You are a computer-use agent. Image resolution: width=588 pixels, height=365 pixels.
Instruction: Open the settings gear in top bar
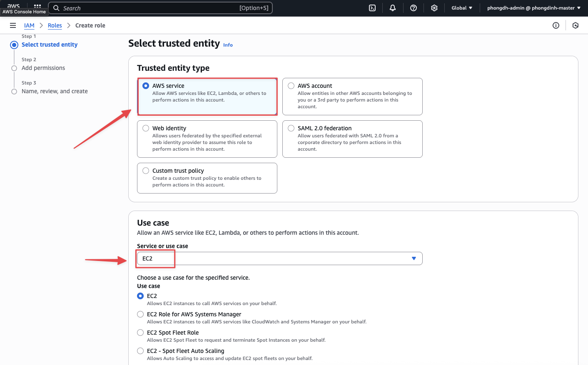[434, 8]
